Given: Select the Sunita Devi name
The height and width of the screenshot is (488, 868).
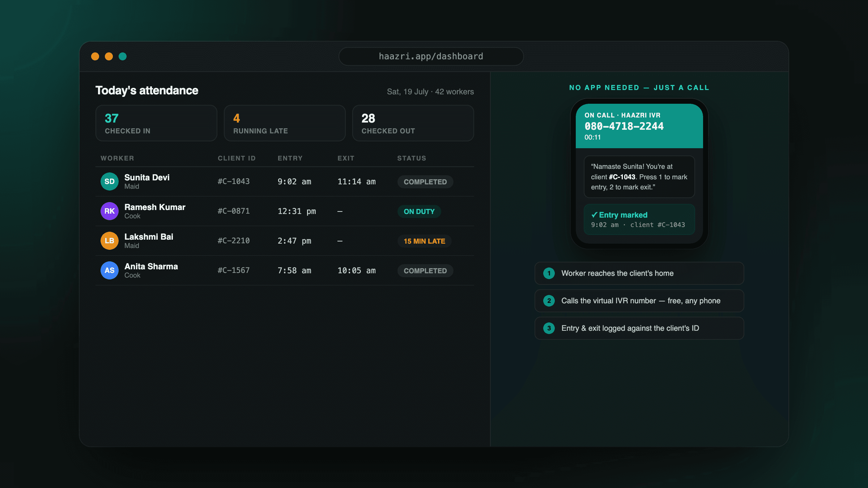Looking at the screenshot, I should (147, 177).
